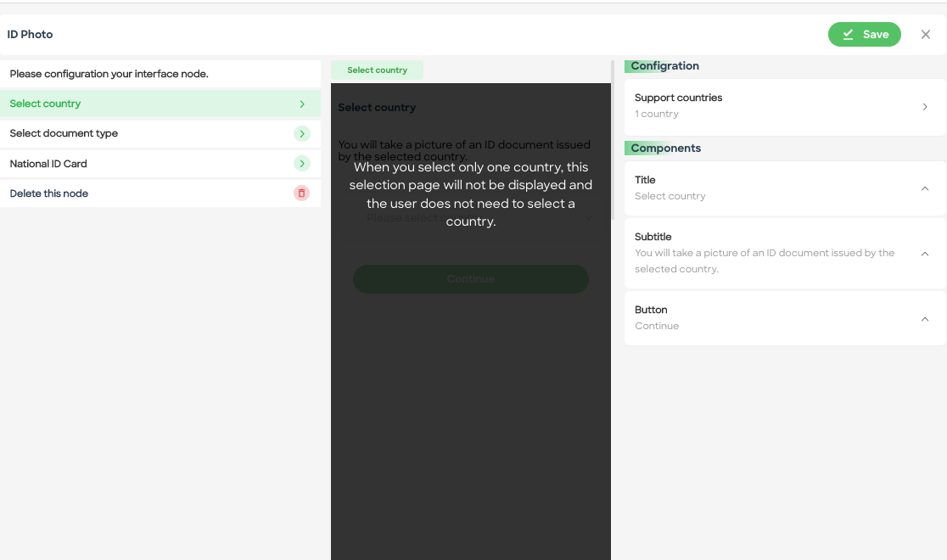Image resolution: width=947 pixels, height=560 pixels.
Task: Click the green circle chevron on Select document type
Action: point(302,133)
